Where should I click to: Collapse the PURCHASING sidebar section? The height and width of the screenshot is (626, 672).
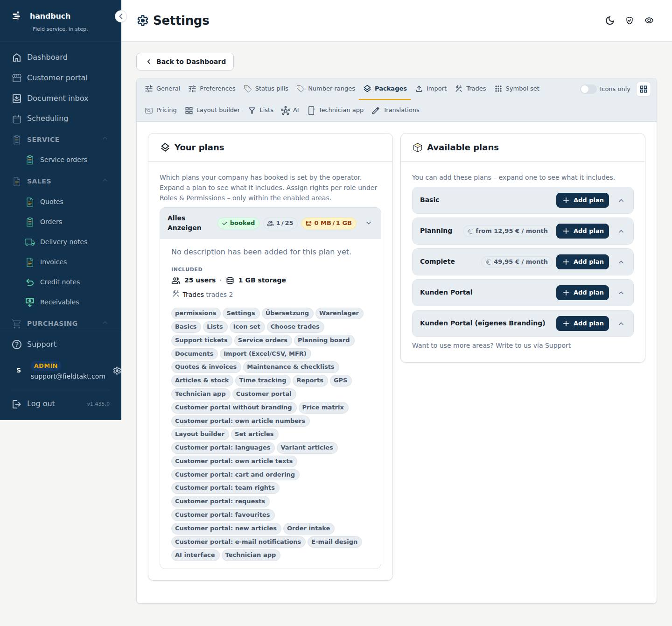tap(105, 323)
